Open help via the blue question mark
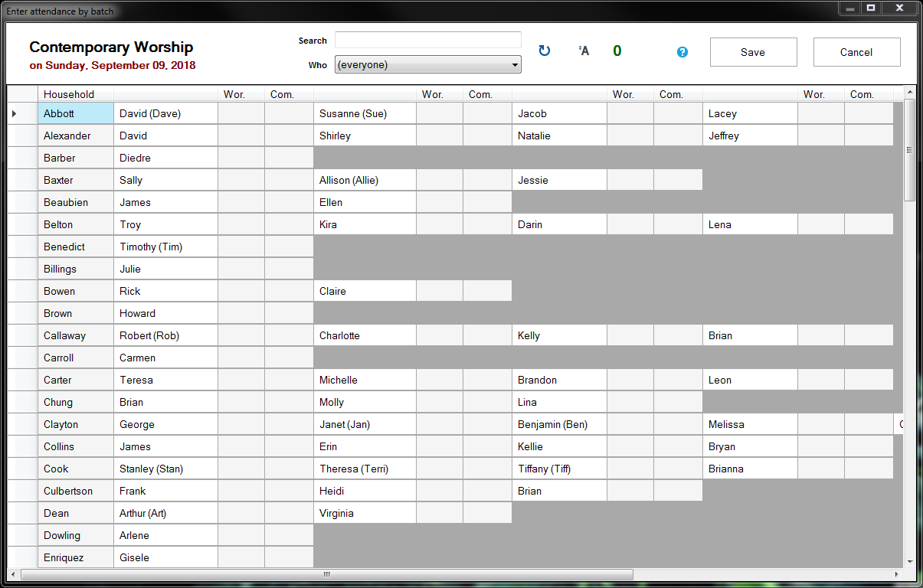 682,52
